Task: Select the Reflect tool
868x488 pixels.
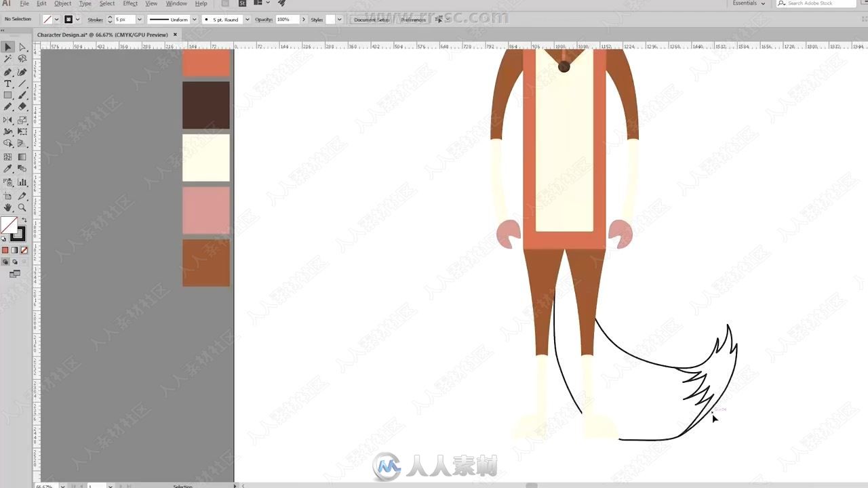Action: coord(7,120)
